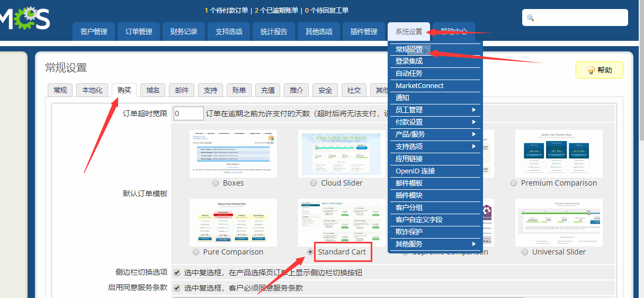Click the Premium Comparison template thumbnail
Image resolution: width=644 pixels, height=298 pixels.
(559, 154)
